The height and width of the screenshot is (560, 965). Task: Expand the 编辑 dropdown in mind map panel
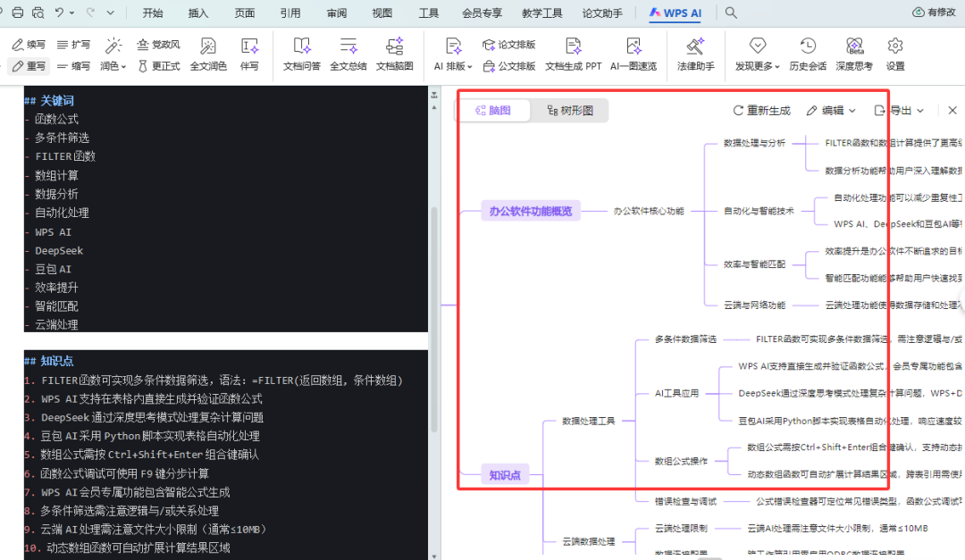pyautogui.click(x=831, y=111)
